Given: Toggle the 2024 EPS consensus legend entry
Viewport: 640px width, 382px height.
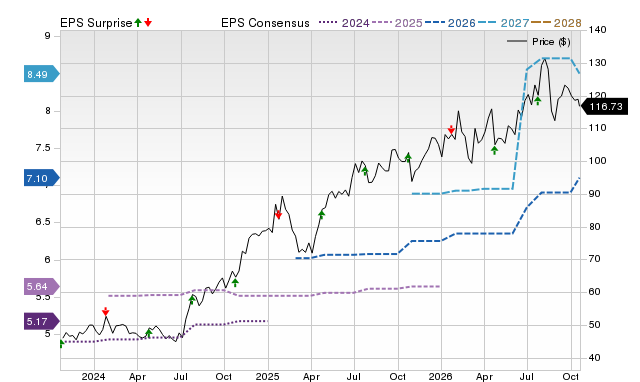Looking at the screenshot, I should pos(344,23).
